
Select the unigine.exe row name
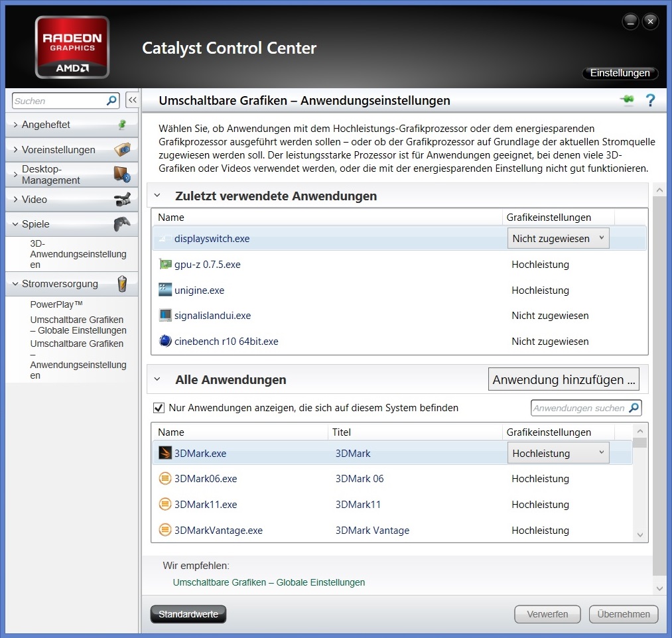[x=199, y=290]
